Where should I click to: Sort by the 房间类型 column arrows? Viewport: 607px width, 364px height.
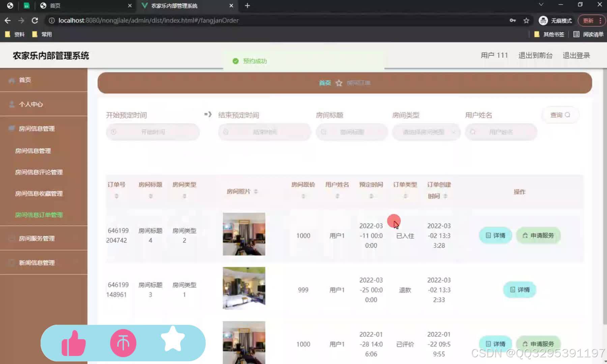tap(184, 196)
